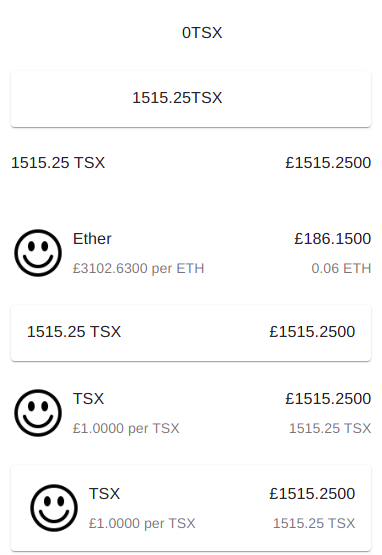Click the smiley icon inside the TSX card

pyautogui.click(x=54, y=508)
